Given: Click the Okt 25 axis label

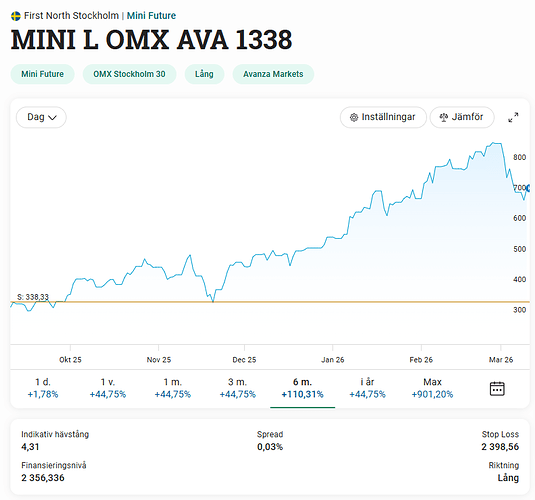Looking at the screenshot, I should pyautogui.click(x=70, y=360).
